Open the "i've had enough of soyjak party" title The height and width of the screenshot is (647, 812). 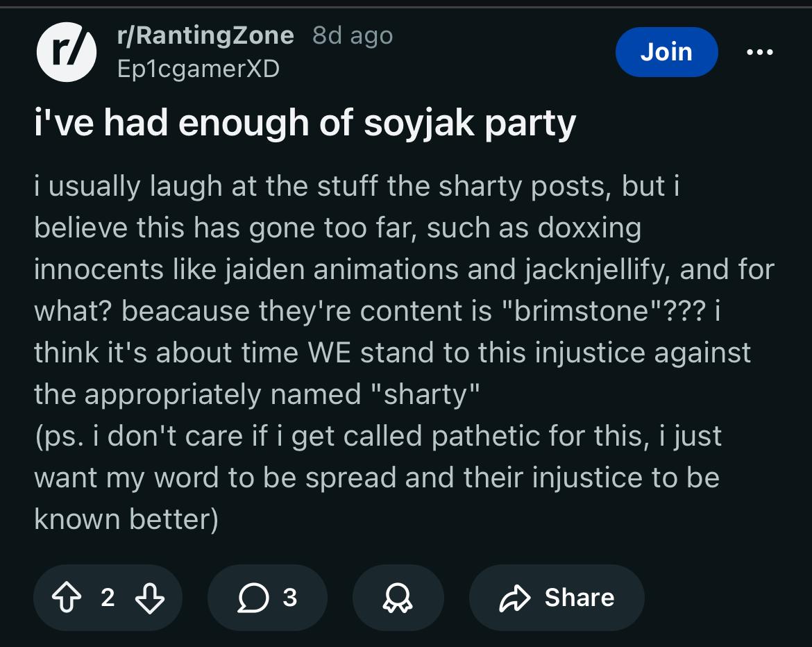point(305,123)
